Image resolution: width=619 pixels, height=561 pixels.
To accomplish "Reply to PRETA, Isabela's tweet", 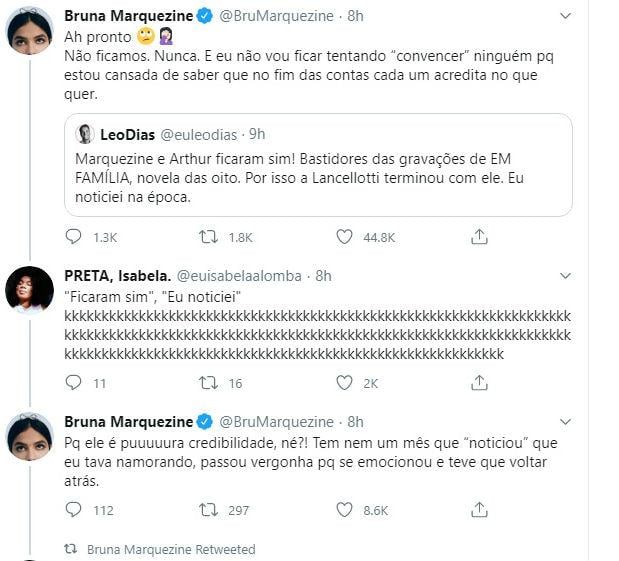I will click(73, 383).
